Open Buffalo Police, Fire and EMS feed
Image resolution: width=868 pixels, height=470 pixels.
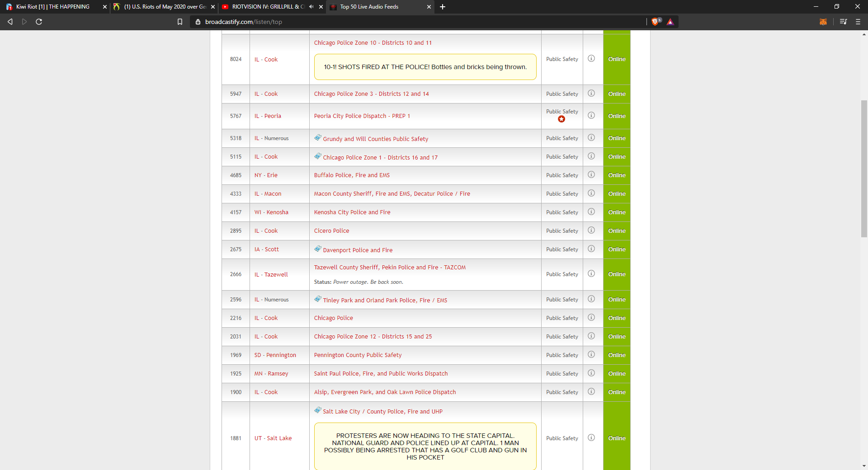352,175
